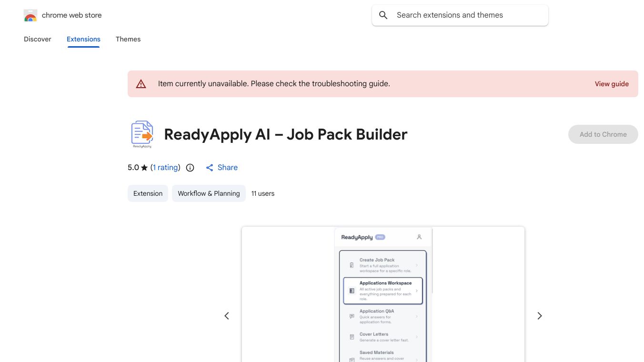Click the Add to Chrome button
Screen dimensions: 644x362
click(603, 134)
